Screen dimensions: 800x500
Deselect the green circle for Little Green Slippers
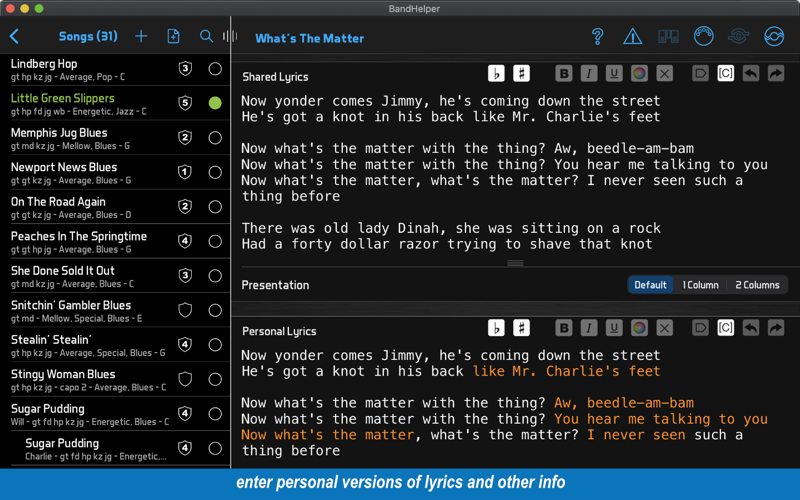[215, 103]
